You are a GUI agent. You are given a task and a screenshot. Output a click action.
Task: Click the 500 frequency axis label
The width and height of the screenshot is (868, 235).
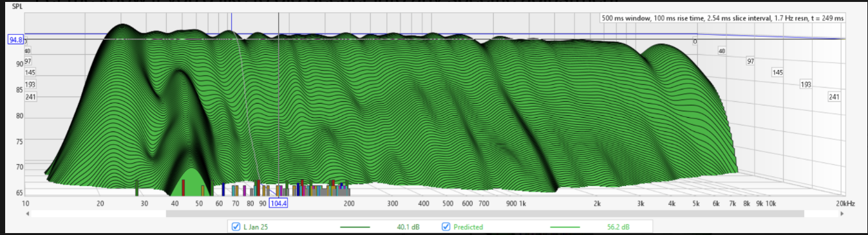(448, 203)
